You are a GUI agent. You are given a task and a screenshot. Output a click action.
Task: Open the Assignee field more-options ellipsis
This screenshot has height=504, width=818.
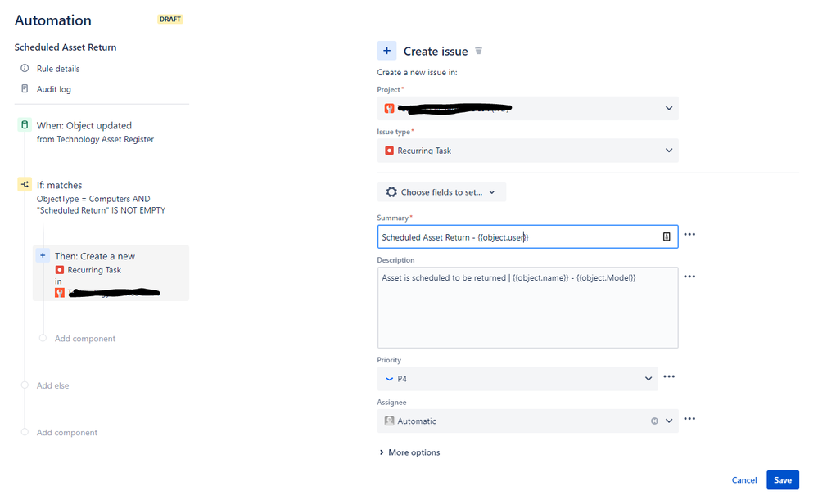pyautogui.click(x=689, y=419)
